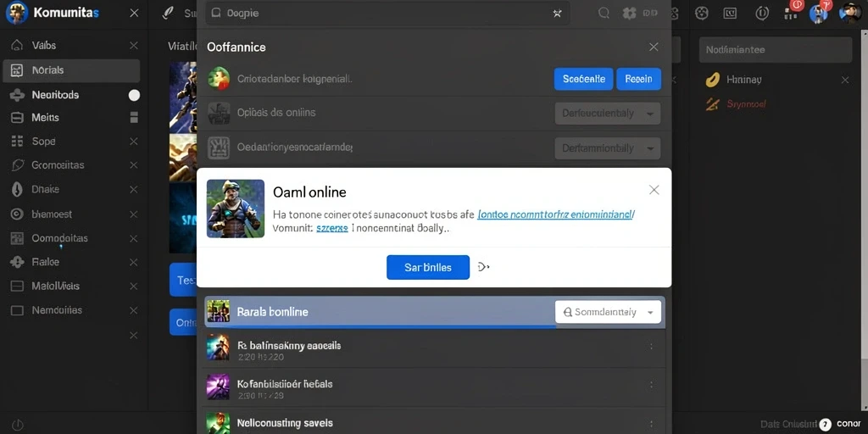Click the Oaml online character thumbnail
Image resolution: width=868 pixels, height=434 pixels.
[x=236, y=209]
